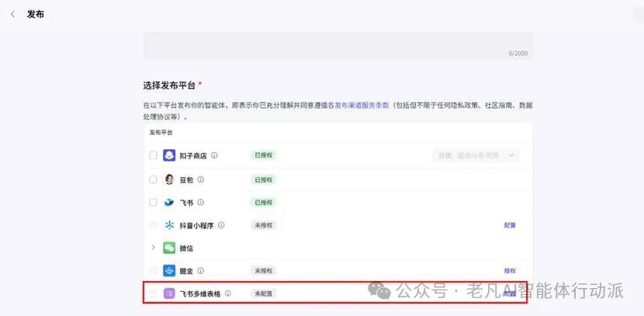Click 已授权 badge in 飞书 row

coord(263,203)
